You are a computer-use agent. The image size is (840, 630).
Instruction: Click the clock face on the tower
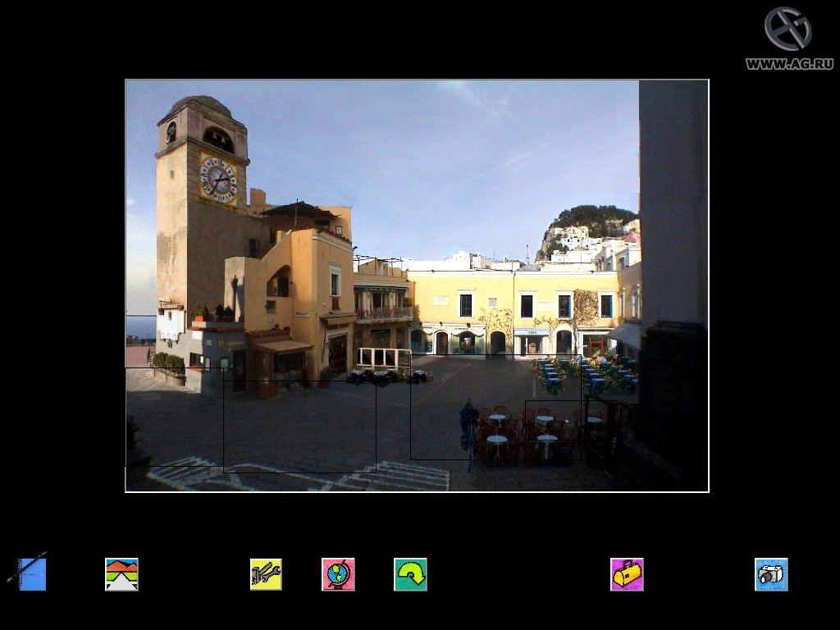tap(218, 180)
